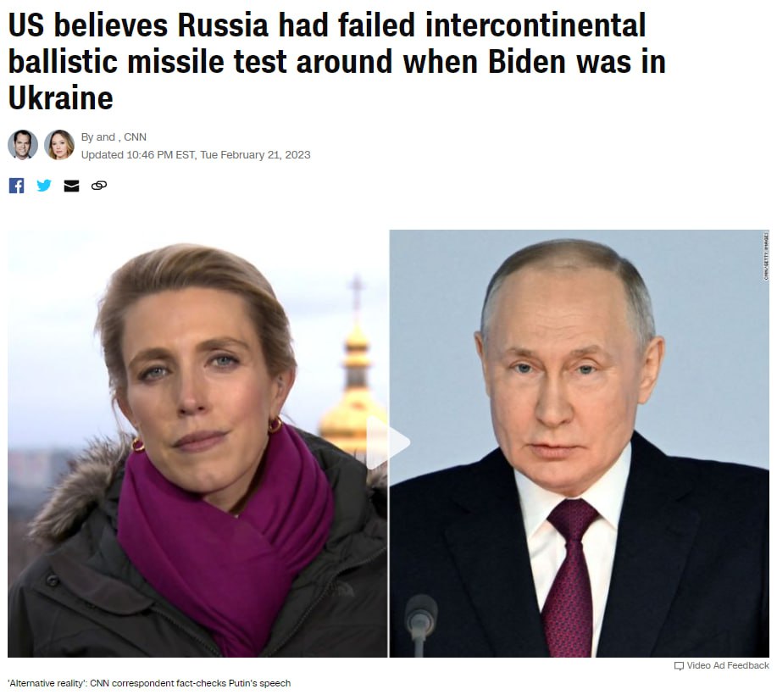Viewport: 777px width, 700px height.
Task: Click the 'Alternative reality' video caption text
Action: point(149,683)
